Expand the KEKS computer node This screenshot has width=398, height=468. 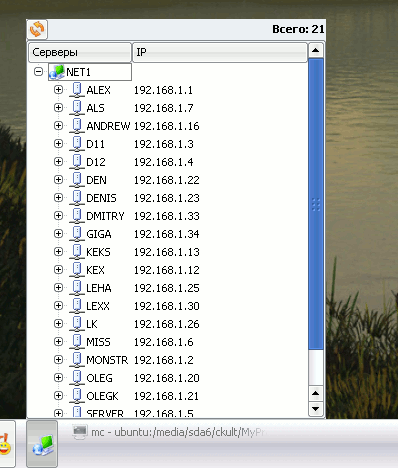58,252
